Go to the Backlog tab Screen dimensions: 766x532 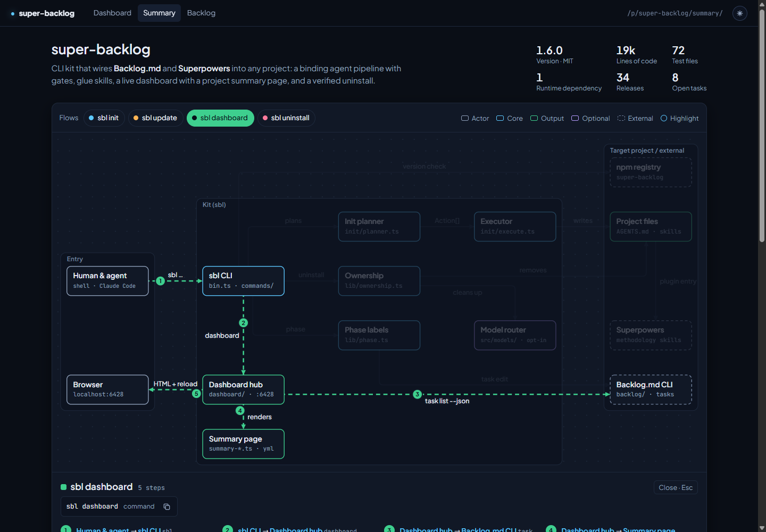[201, 13]
